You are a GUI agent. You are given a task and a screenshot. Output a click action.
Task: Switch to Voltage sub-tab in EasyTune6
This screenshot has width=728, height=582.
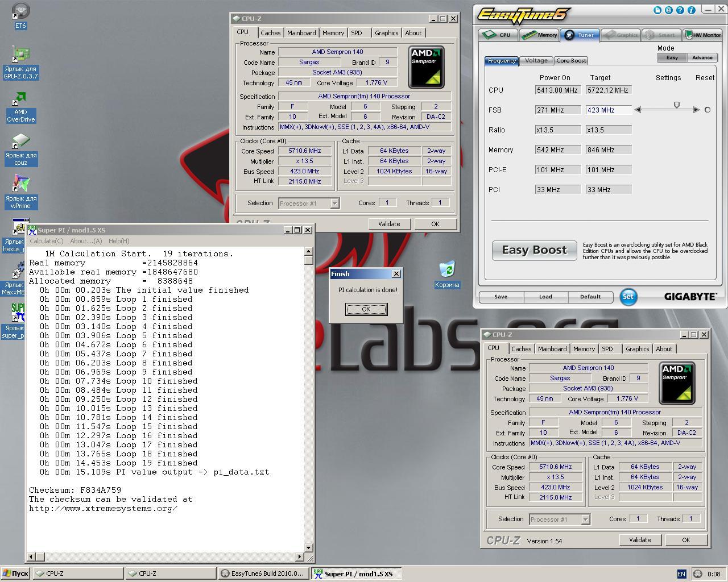pos(536,60)
